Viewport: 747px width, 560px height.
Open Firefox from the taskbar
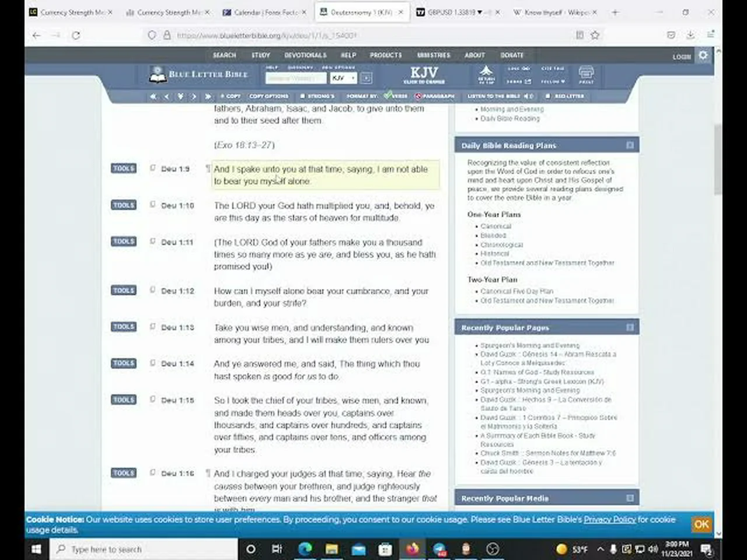click(x=413, y=549)
